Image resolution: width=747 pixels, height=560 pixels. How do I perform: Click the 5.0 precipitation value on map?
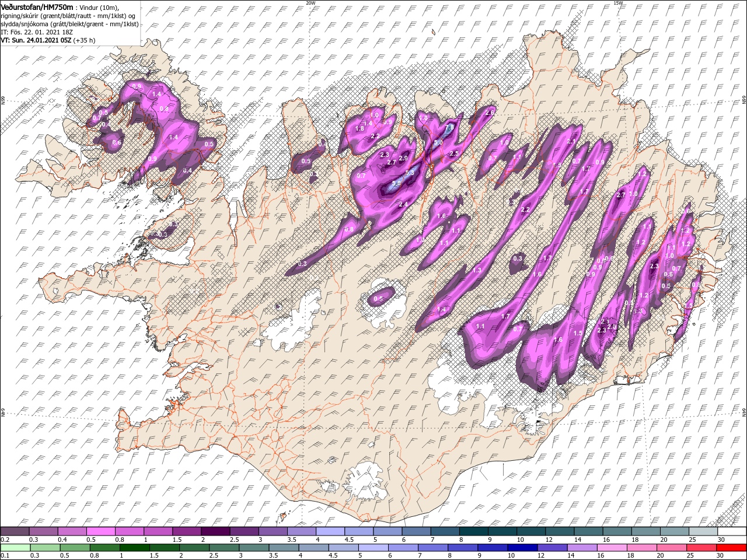[438, 142]
